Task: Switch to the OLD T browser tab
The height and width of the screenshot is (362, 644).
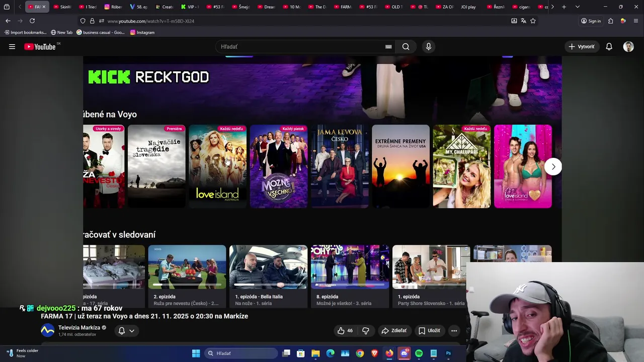Action: (x=393, y=7)
